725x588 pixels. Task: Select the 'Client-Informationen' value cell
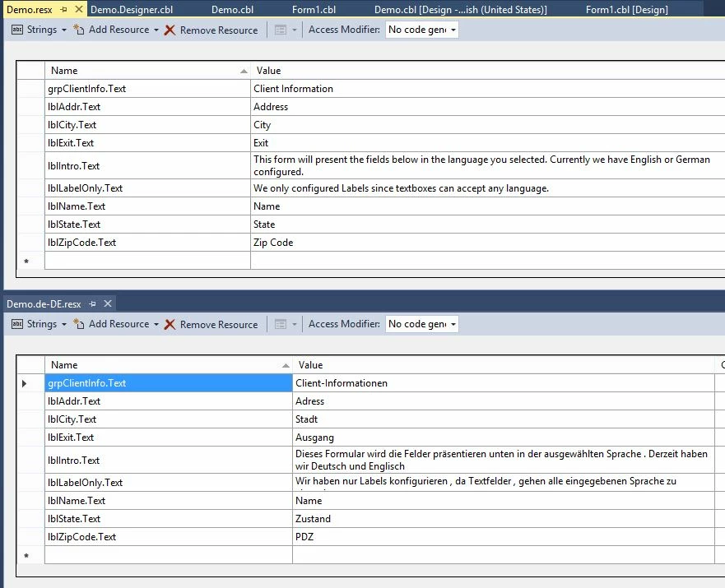pos(504,383)
